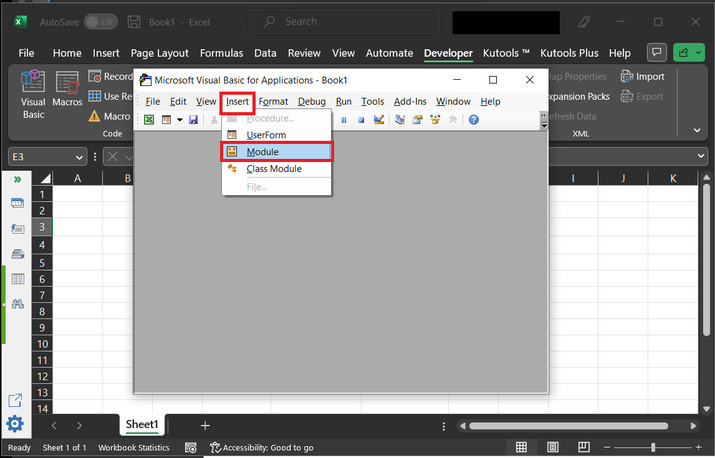
Task: Expand the formula bar chevron
Action: point(701,156)
